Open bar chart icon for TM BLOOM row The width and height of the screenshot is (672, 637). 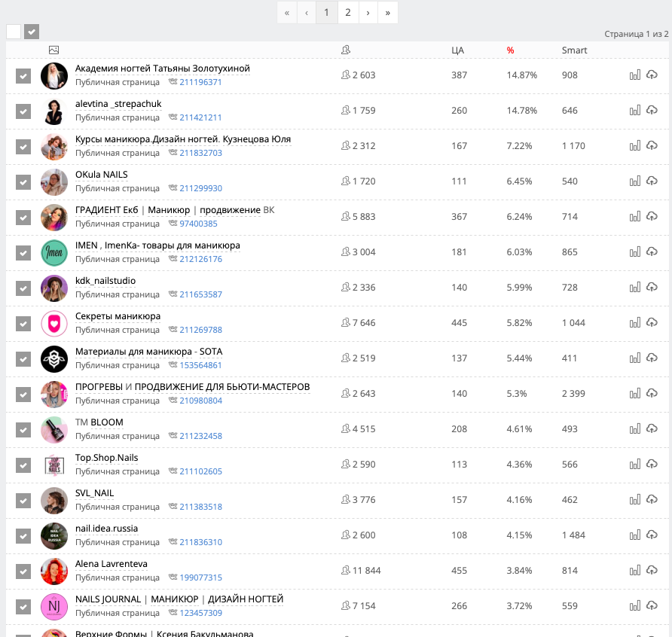tap(634, 428)
